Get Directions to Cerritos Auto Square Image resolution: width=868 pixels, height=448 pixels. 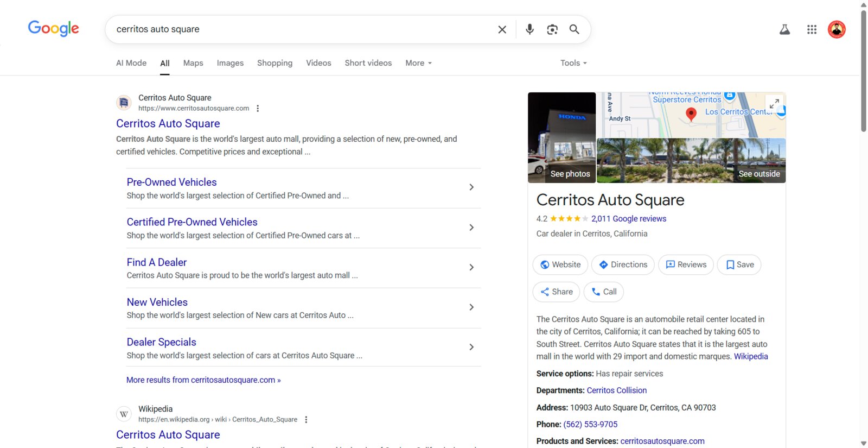tap(623, 264)
